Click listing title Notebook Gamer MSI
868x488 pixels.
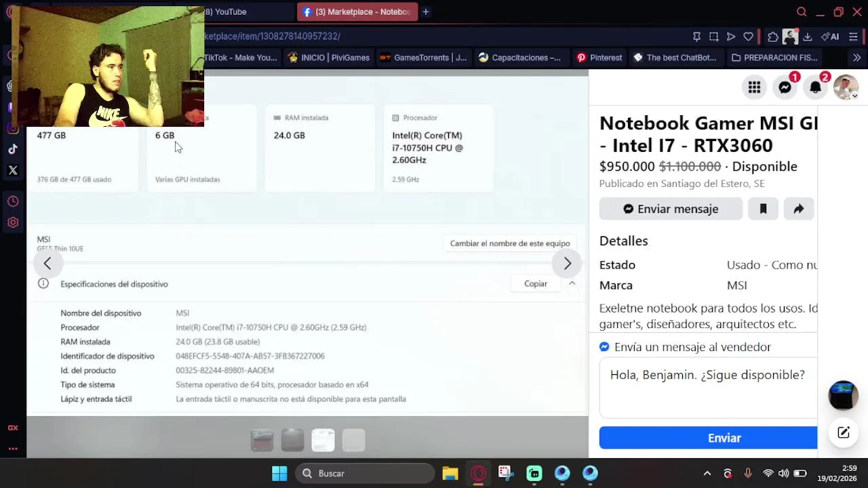[x=709, y=134]
